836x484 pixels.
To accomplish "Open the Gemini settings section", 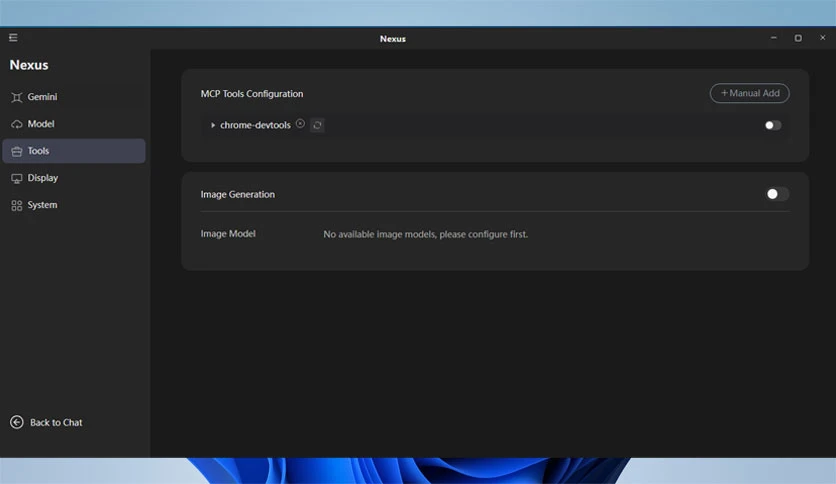I will coord(74,97).
